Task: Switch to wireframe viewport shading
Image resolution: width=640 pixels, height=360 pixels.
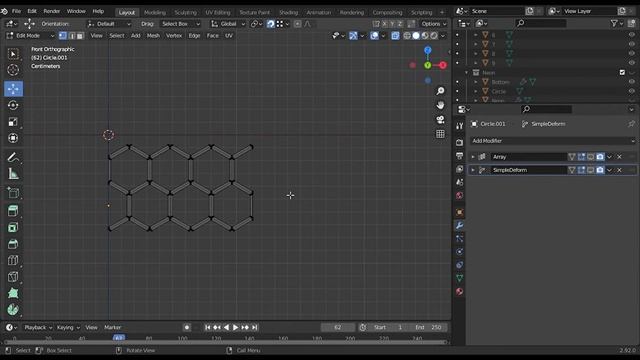Action: [x=407, y=36]
